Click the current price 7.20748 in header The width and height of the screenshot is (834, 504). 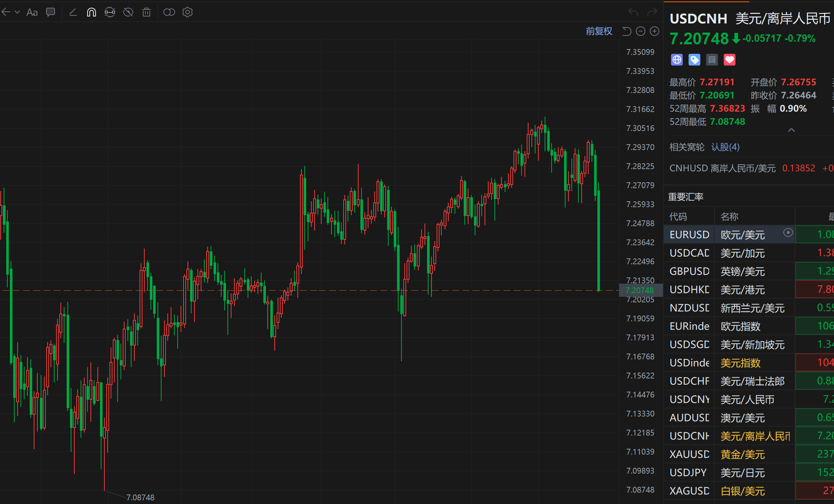click(x=699, y=39)
